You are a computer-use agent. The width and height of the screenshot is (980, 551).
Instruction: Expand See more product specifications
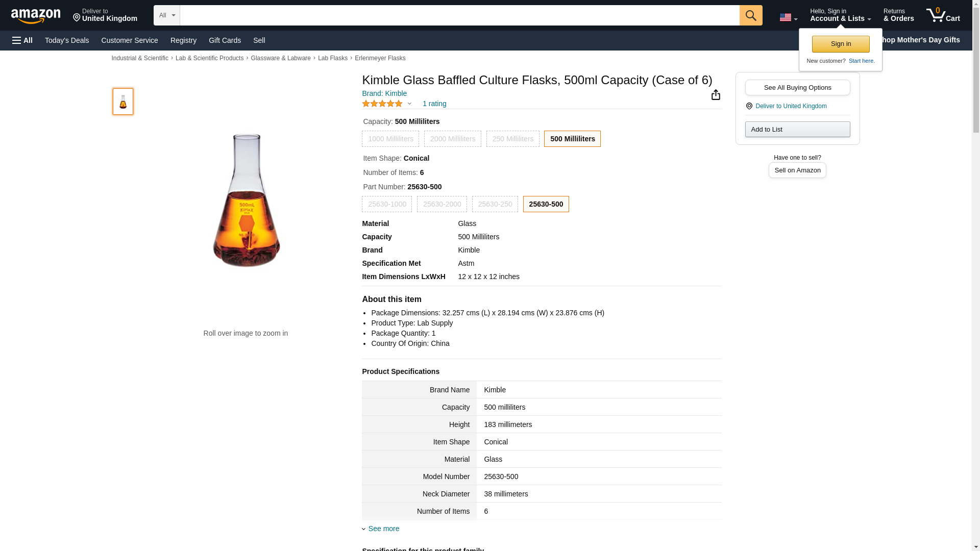[383, 529]
